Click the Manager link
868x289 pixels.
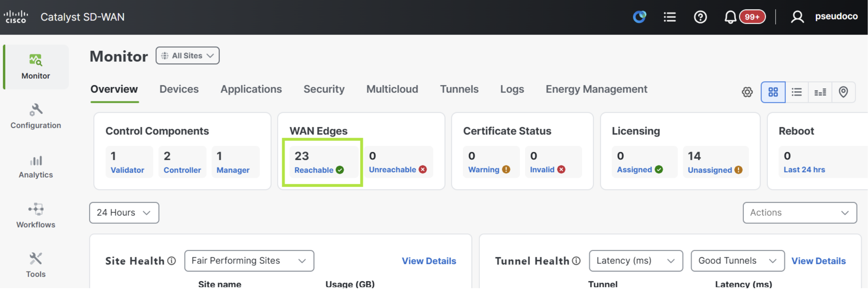point(233,170)
